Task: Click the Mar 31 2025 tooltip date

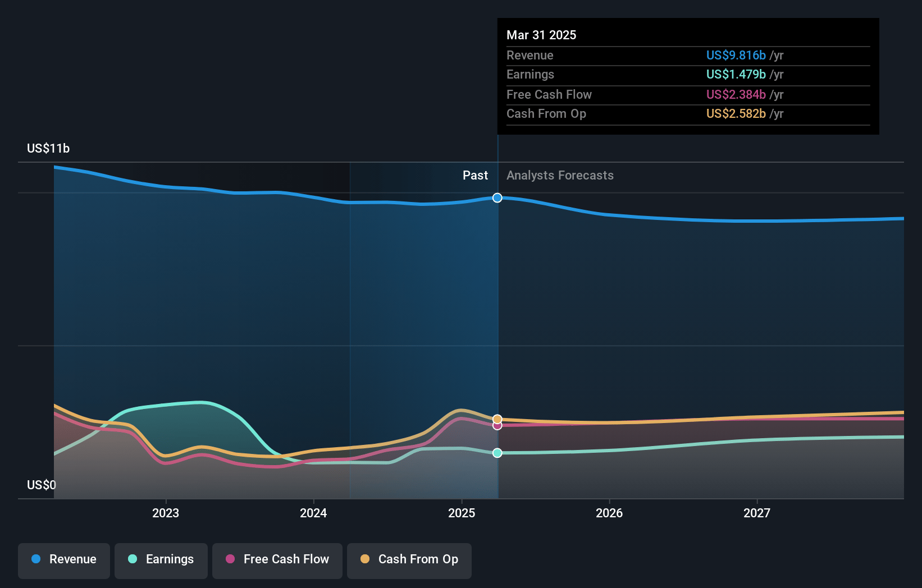Action: [541, 35]
